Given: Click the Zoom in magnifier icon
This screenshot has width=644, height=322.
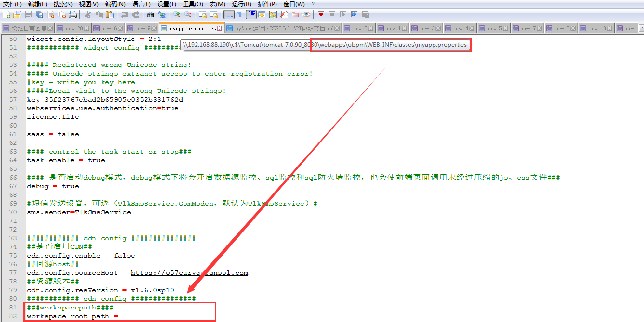Looking at the screenshot, I should 177,14.
